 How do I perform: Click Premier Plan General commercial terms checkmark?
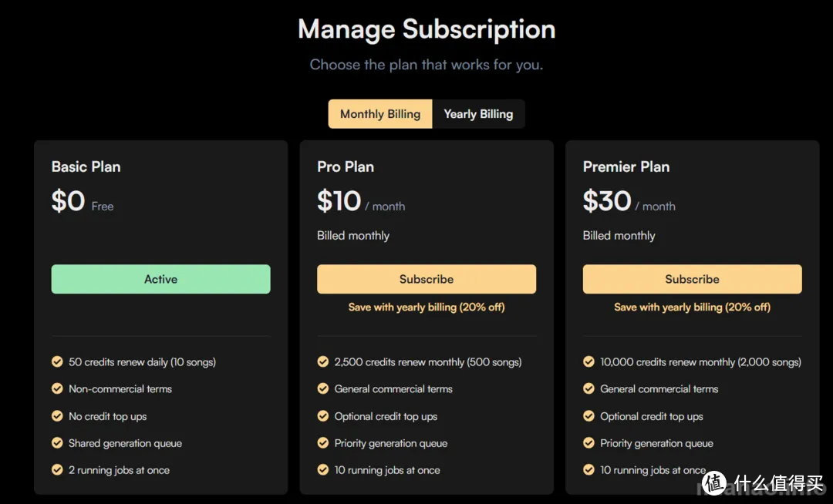coord(588,389)
